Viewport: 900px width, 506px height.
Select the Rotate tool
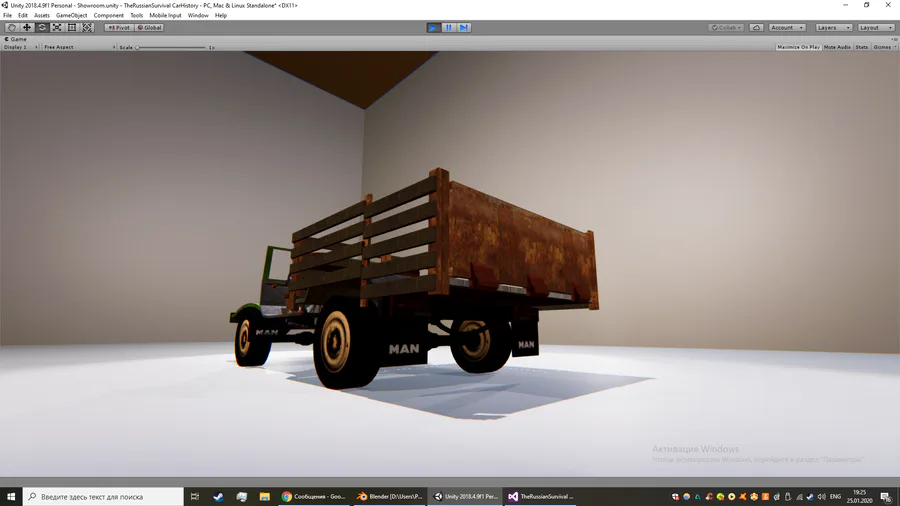point(42,28)
